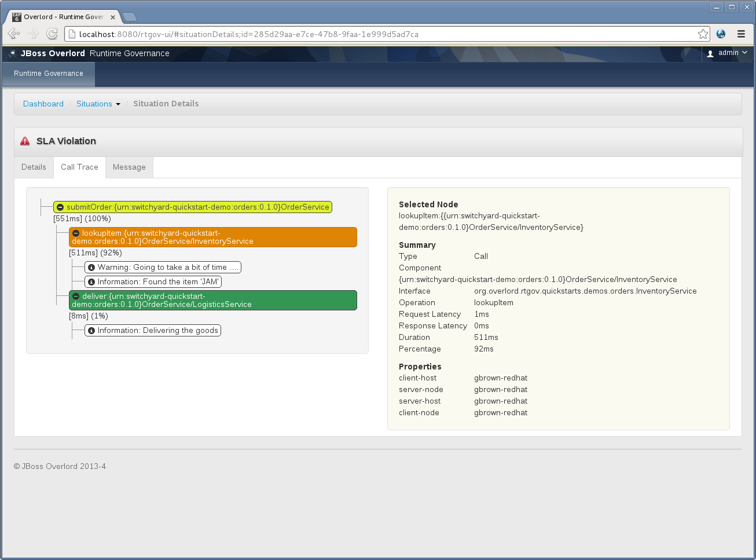Image resolution: width=756 pixels, height=560 pixels.
Task: Open the admin user dropdown menu
Action: point(728,53)
